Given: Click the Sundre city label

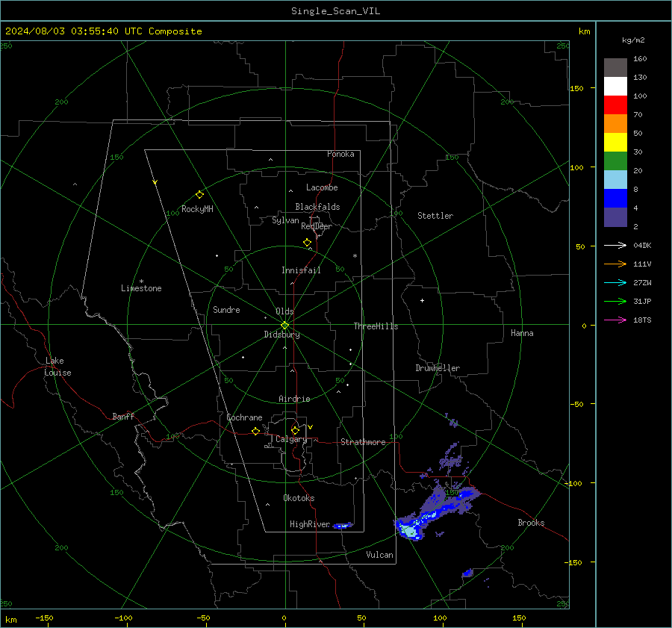Looking at the screenshot, I should [x=226, y=309].
